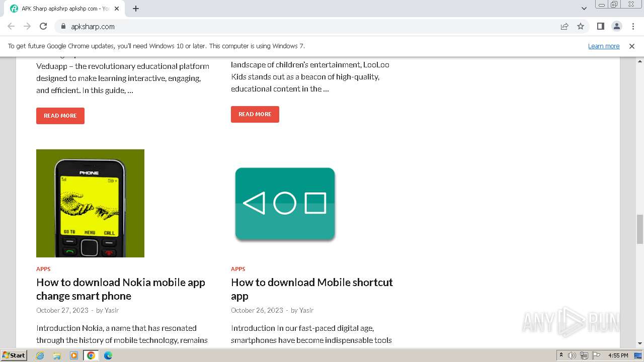The width and height of the screenshot is (644, 362).
Task: Click the October 27, 2023 date
Action: tap(62, 310)
